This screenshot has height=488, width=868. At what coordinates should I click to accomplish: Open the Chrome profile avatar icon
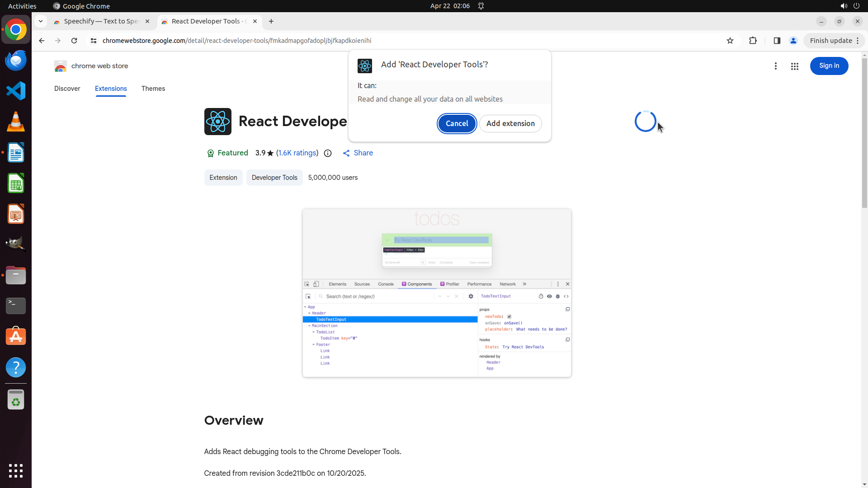point(793,41)
